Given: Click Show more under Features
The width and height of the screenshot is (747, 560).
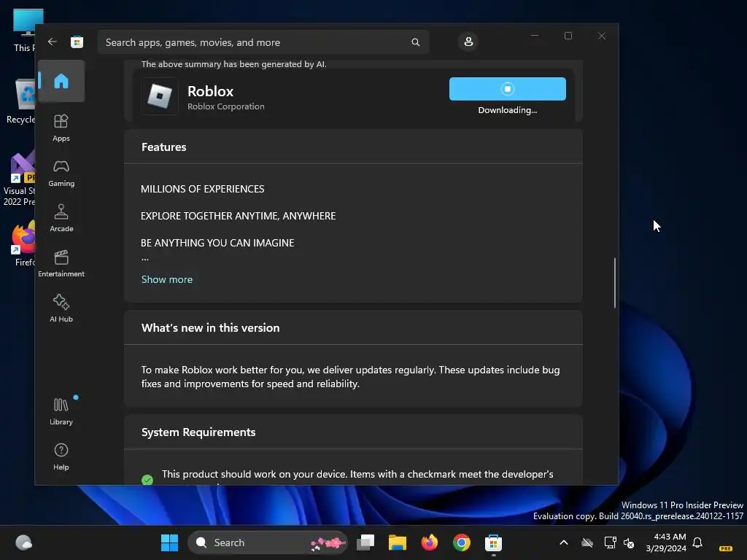Looking at the screenshot, I should point(167,279).
